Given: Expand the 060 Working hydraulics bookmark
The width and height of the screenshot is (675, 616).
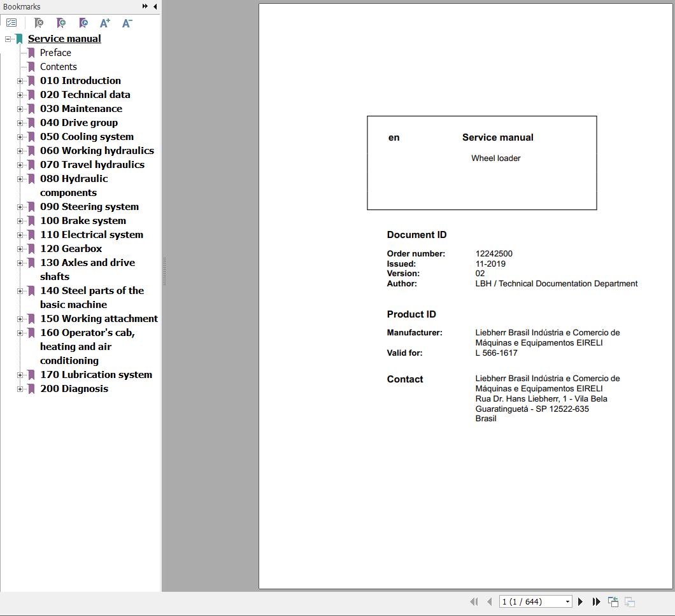Looking at the screenshot, I should [20, 151].
